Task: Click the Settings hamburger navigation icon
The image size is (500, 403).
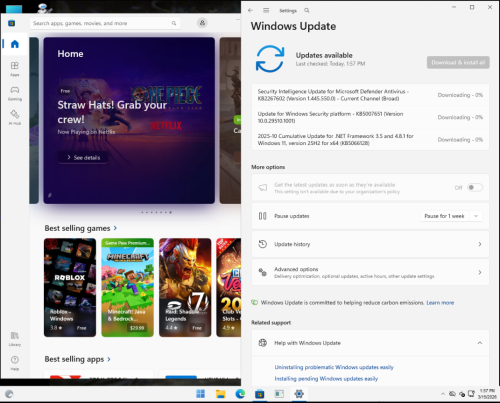Action: click(266, 10)
